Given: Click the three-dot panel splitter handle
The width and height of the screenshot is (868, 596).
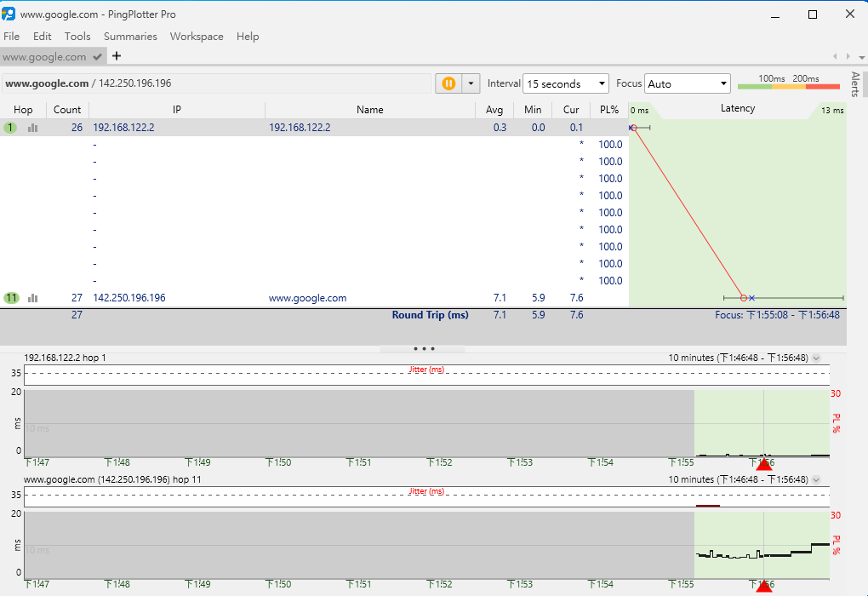Looking at the screenshot, I should click(424, 349).
